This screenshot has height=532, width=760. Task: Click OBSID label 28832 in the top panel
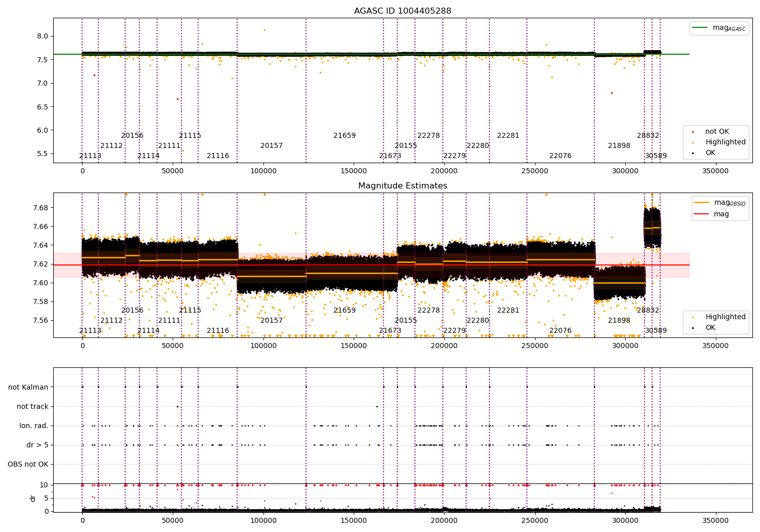[x=648, y=136]
